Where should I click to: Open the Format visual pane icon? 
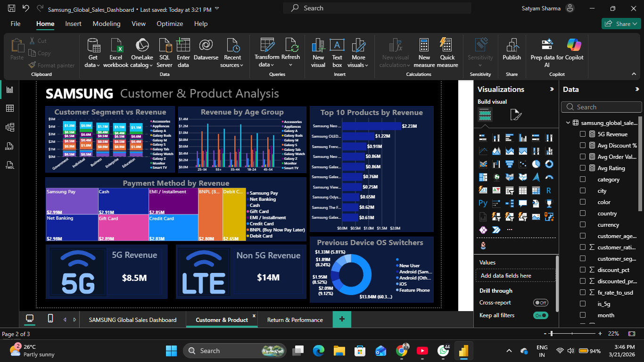click(x=516, y=115)
